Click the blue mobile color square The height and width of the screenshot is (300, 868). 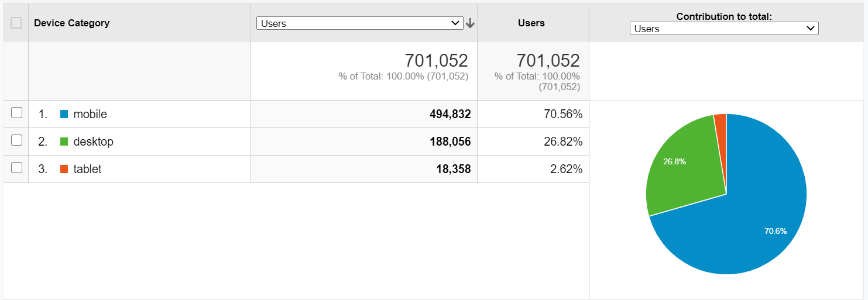[x=64, y=115]
